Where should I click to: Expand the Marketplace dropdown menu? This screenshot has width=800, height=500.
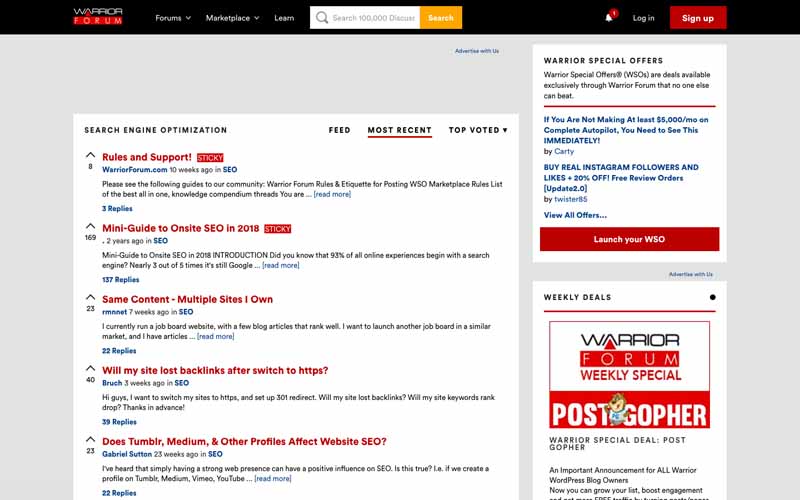233,18
